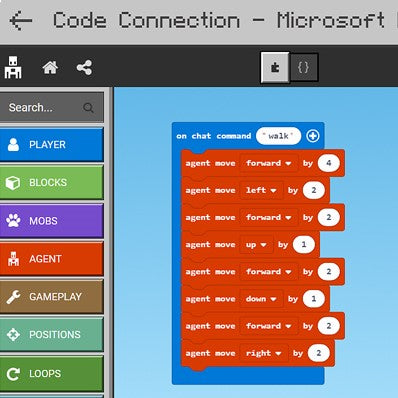
Task: Edit value 2 in move right block
Action: point(319,353)
